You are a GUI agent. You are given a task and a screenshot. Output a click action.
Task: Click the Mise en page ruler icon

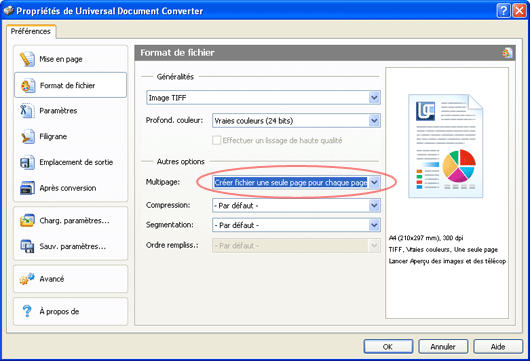(x=27, y=59)
